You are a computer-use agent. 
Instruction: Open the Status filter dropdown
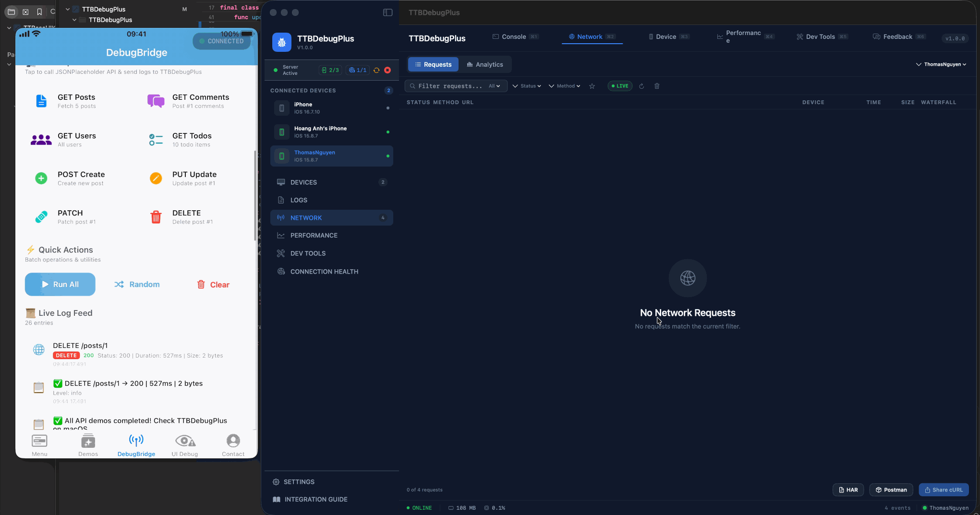coord(526,85)
